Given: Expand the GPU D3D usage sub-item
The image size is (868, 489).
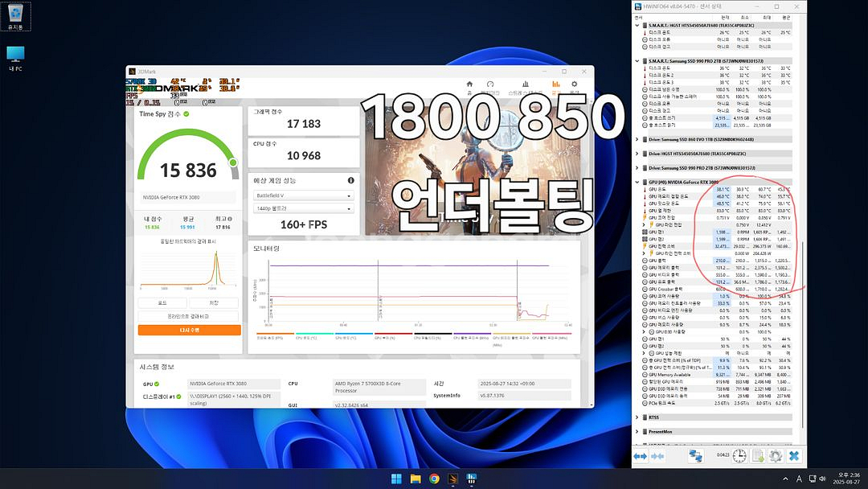Looking at the screenshot, I should coord(645,331).
